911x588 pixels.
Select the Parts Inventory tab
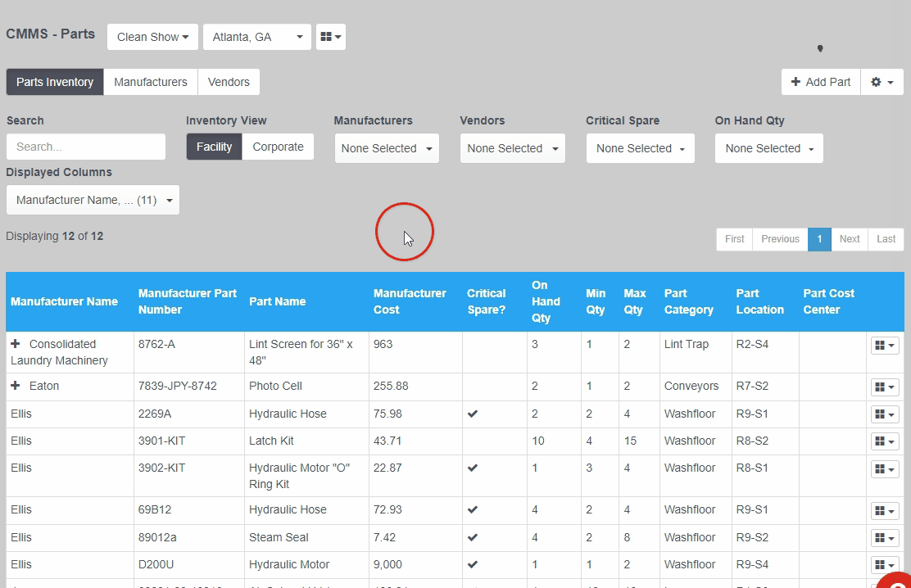pyautogui.click(x=55, y=82)
